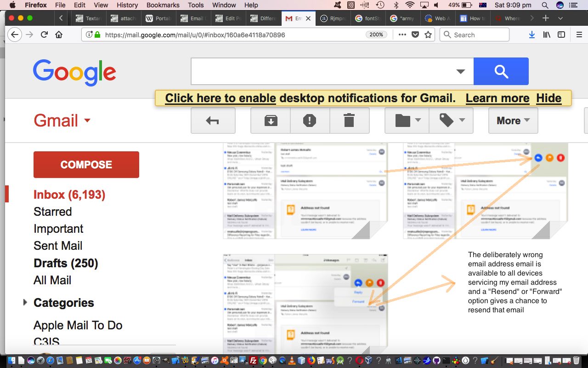The width and height of the screenshot is (588, 368).
Task: Report the message as spam
Action: pyautogui.click(x=310, y=121)
